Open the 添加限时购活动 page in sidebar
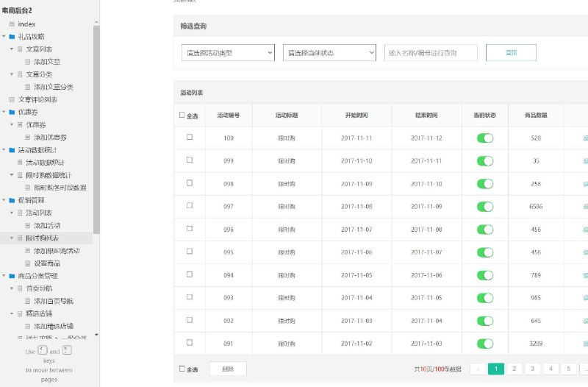 coord(57,251)
